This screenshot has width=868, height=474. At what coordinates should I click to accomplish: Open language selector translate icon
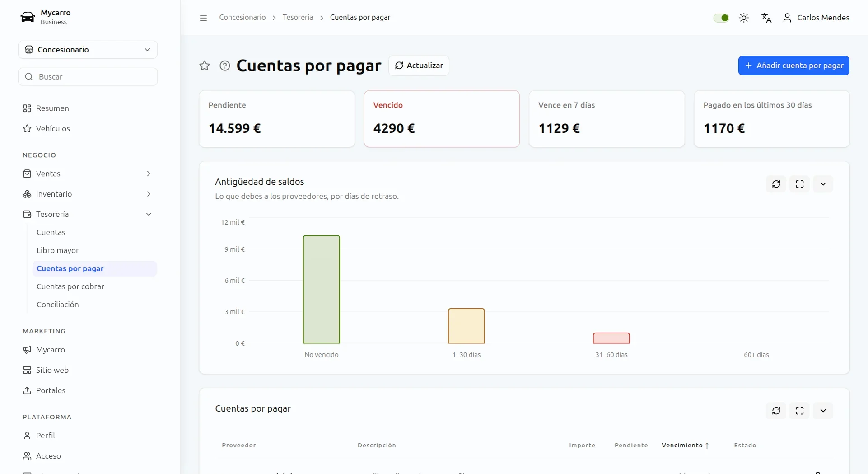pyautogui.click(x=766, y=18)
